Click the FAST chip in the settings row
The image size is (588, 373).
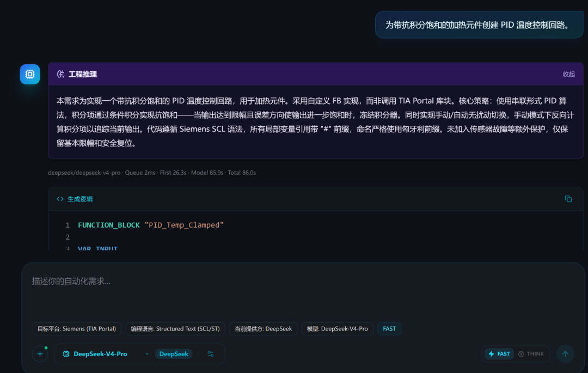[x=389, y=329]
